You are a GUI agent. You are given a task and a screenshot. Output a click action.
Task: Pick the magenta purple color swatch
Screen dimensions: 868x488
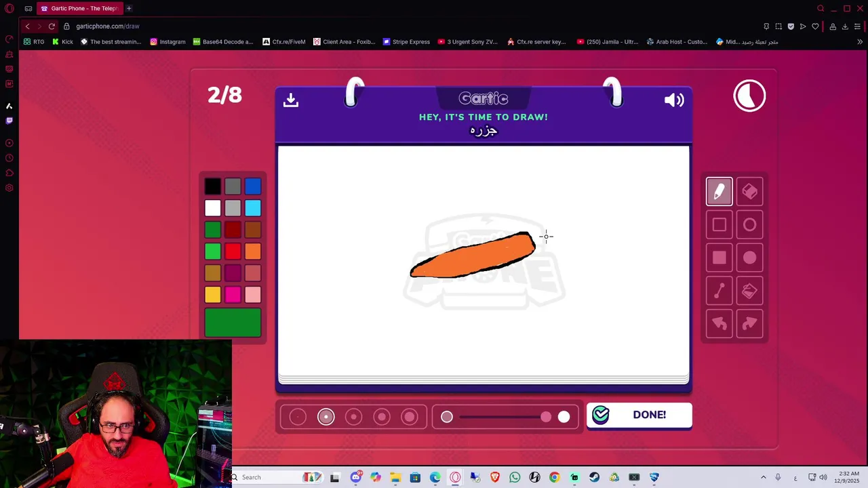[233, 273]
